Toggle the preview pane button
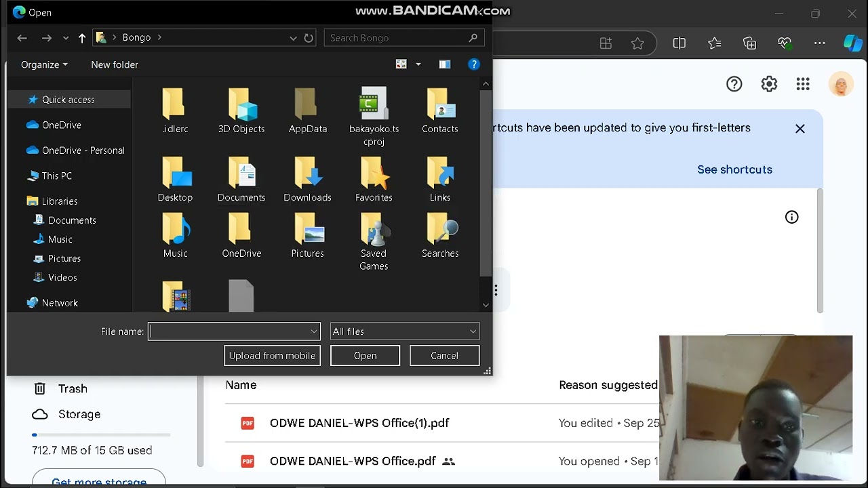The width and height of the screenshot is (868, 488). coord(445,64)
